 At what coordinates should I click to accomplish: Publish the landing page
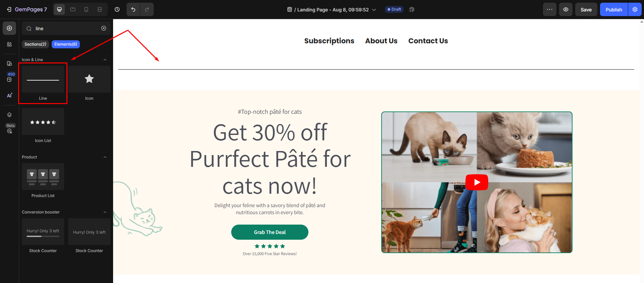point(614,9)
